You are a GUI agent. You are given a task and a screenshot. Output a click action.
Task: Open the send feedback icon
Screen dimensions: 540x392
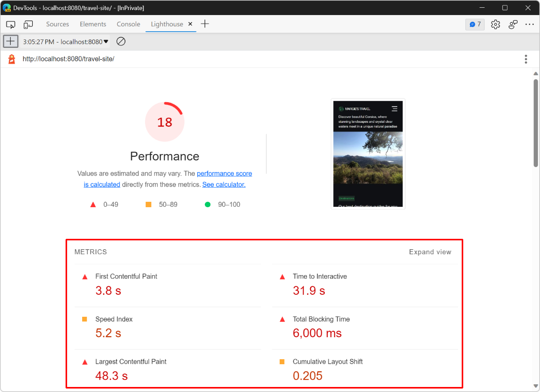[x=513, y=24]
